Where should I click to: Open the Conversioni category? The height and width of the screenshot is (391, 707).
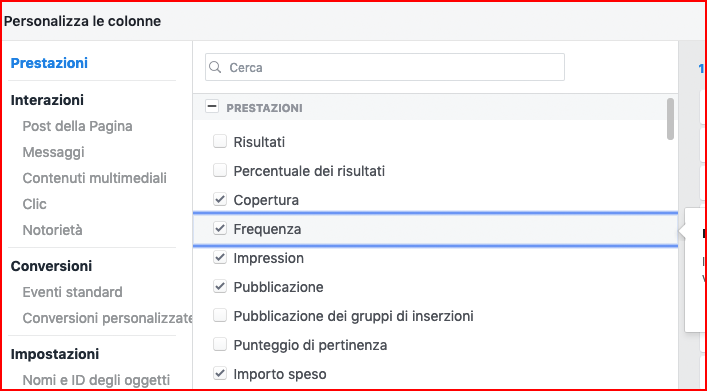pyautogui.click(x=51, y=266)
